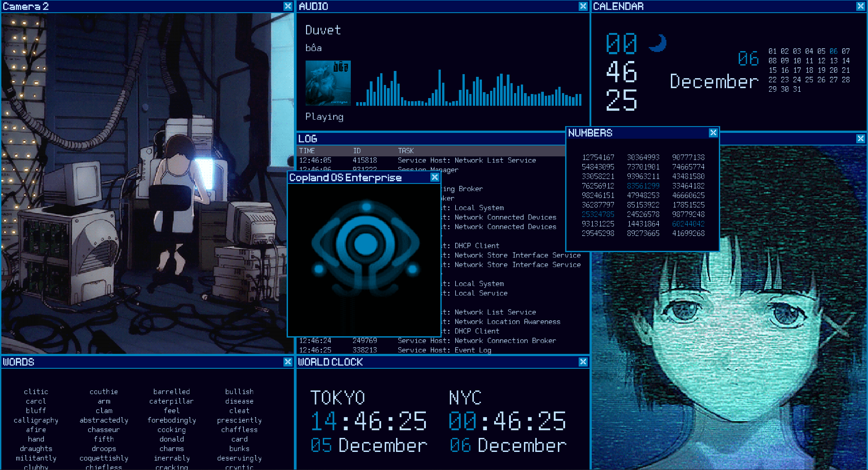
Task: Select the word deservingly
Action: 239,458
